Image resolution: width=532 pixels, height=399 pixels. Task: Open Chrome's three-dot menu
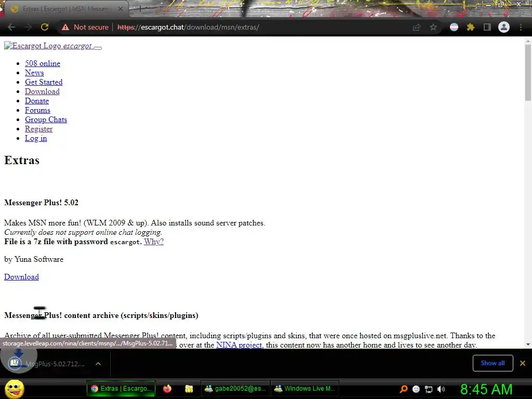(x=521, y=27)
